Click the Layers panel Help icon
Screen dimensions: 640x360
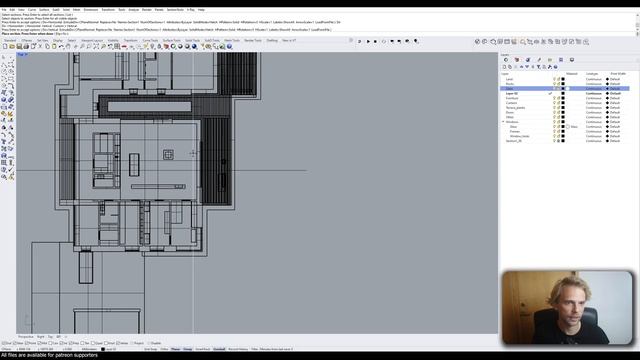pos(556,67)
